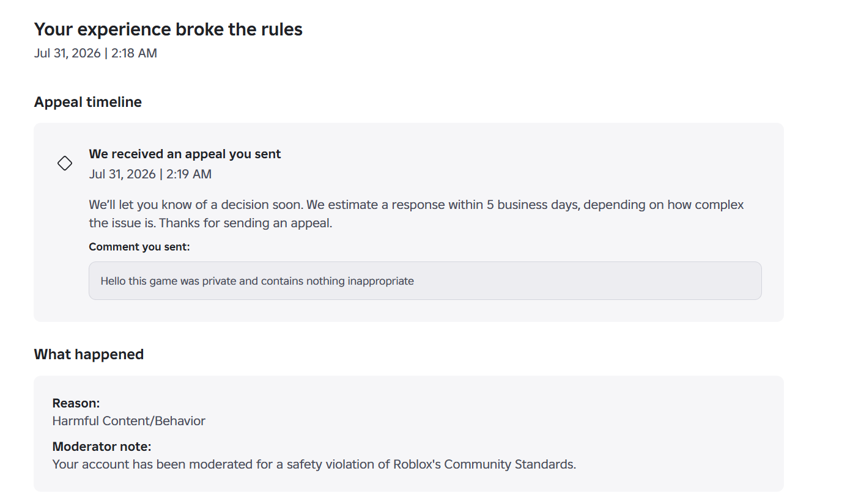Viewport: 850px width, 504px height.
Task: Click the diamond appeal status icon
Action: 64,163
